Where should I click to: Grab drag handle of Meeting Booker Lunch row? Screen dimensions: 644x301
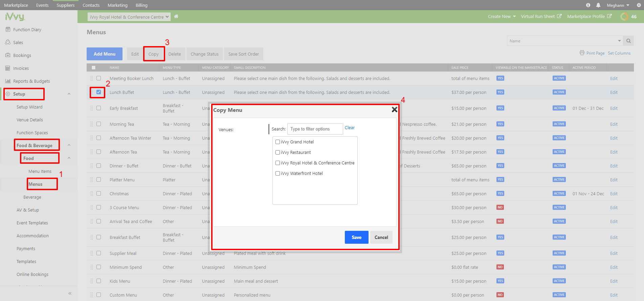[91, 78]
